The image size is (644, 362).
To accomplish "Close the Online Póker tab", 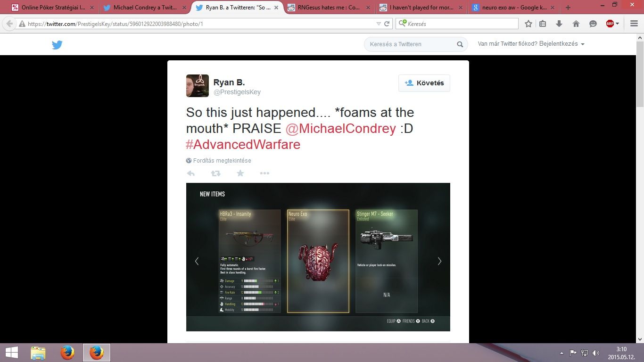I will [x=91, y=8].
